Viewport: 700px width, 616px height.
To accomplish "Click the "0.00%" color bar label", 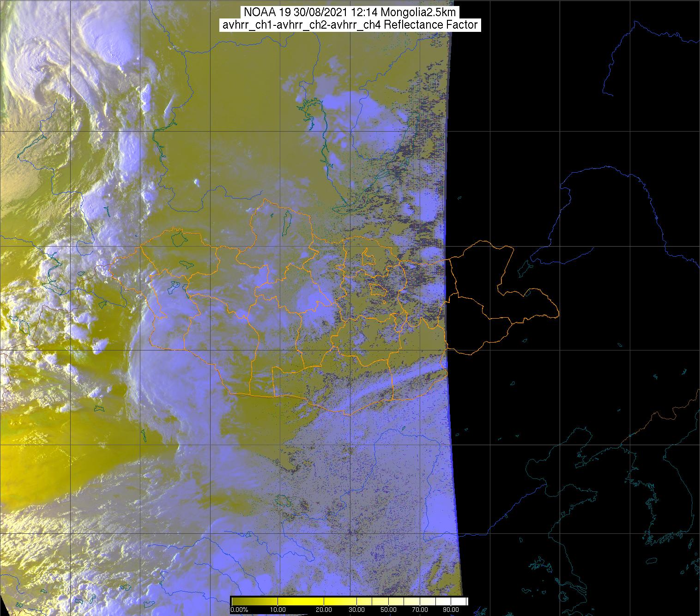I will click(x=239, y=610).
